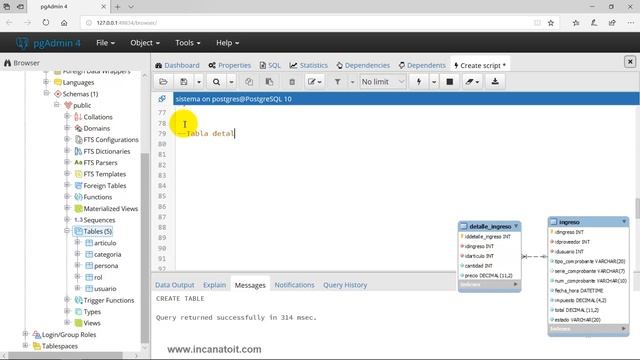The image size is (640, 360).
Task: Select FTS Configurations tree item
Action: pos(111,140)
